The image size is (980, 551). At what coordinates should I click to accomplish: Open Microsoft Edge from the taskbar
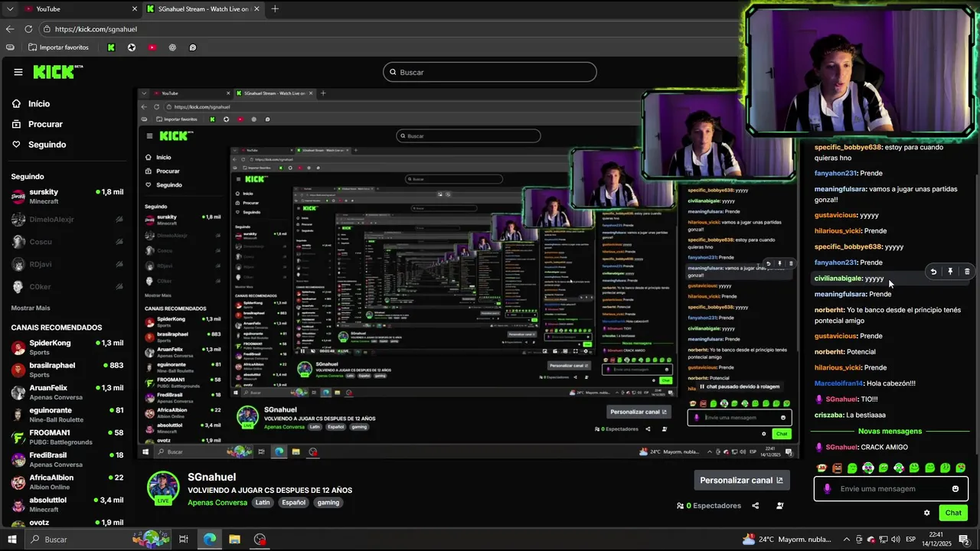[210, 540]
